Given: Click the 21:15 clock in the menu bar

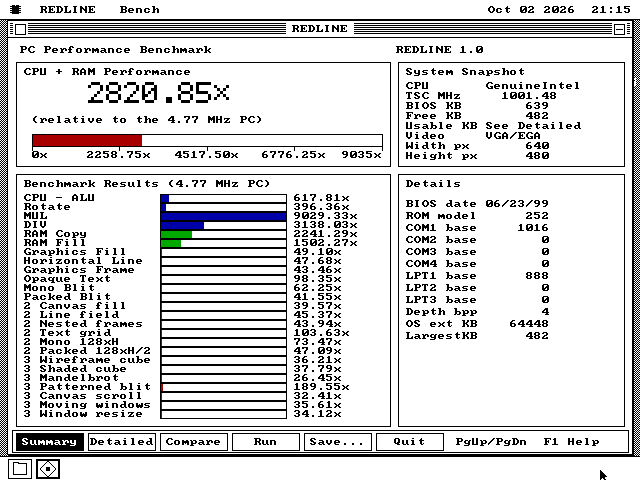Looking at the screenshot, I should coord(611,9).
